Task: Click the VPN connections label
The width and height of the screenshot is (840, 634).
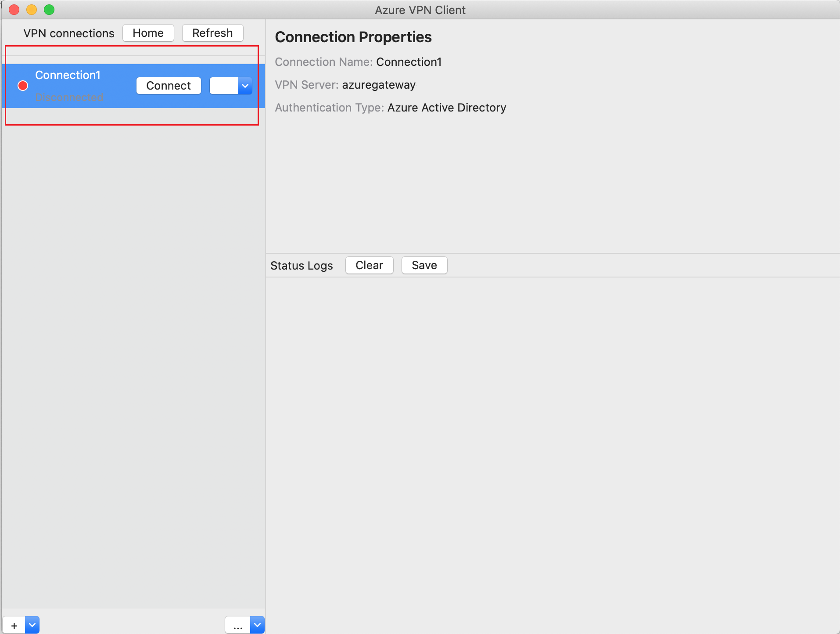Action: [x=69, y=33]
